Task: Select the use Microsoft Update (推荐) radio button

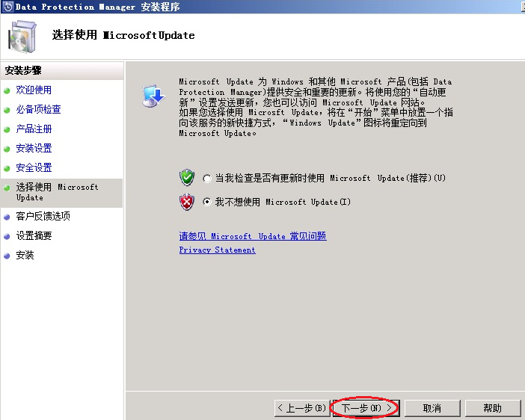Action: (x=207, y=179)
